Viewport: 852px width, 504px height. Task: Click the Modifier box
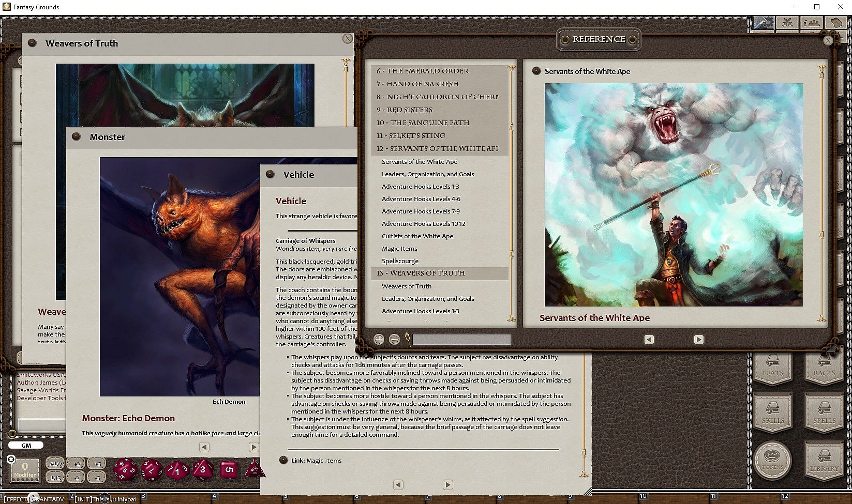[x=24, y=470]
